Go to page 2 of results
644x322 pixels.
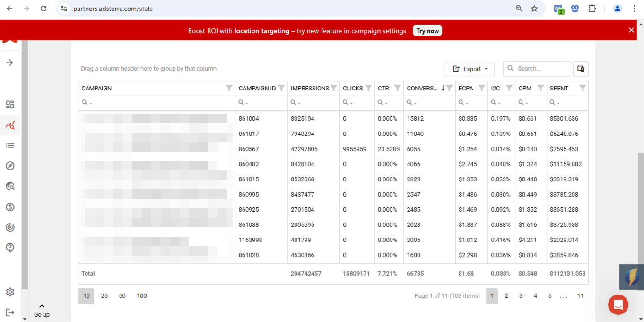tap(506, 296)
